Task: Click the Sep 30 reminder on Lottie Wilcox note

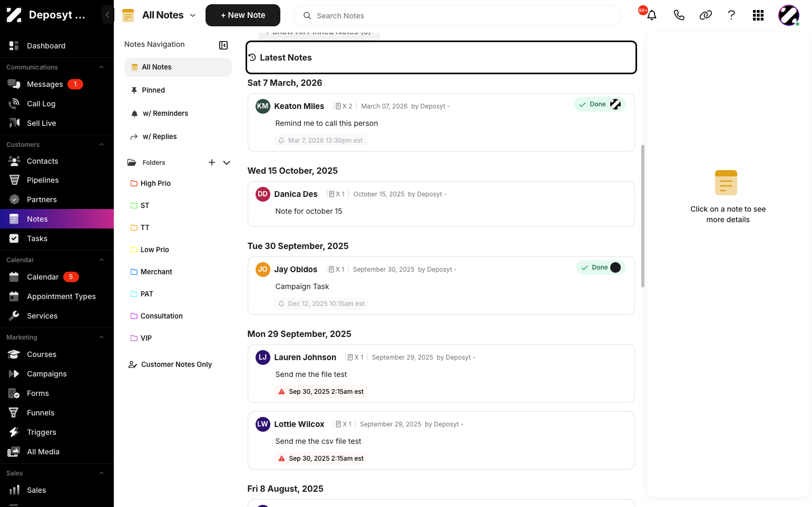Action: (321, 459)
